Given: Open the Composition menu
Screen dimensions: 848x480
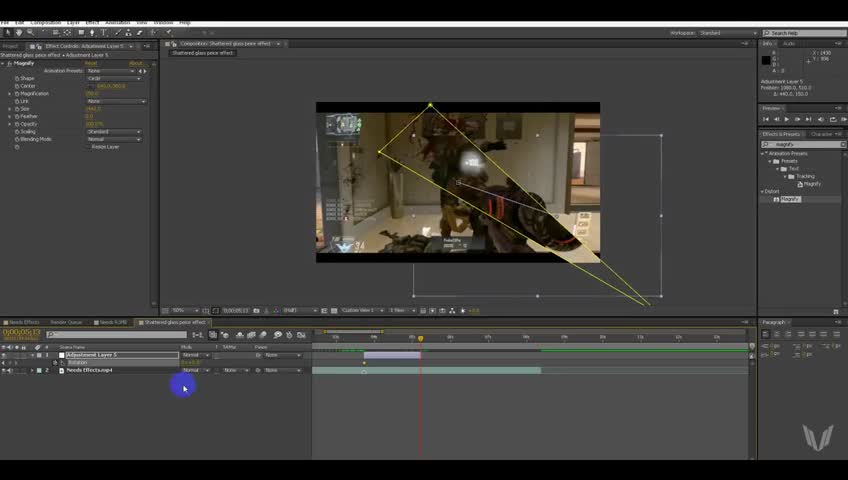Looking at the screenshot, I should [45, 22].
